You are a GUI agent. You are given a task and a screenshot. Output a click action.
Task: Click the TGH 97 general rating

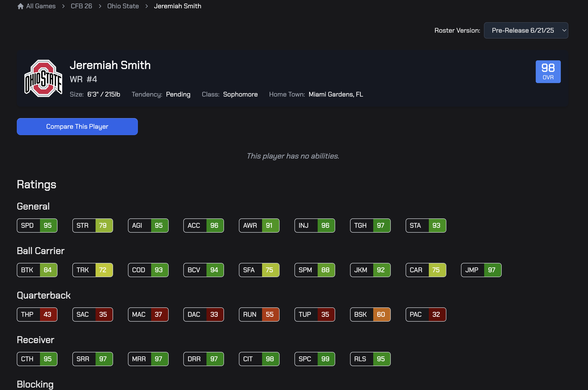pos(370,225)
